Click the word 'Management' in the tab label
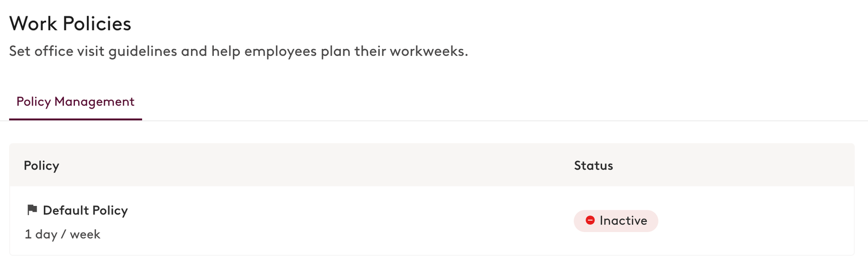 click(94, 102)
